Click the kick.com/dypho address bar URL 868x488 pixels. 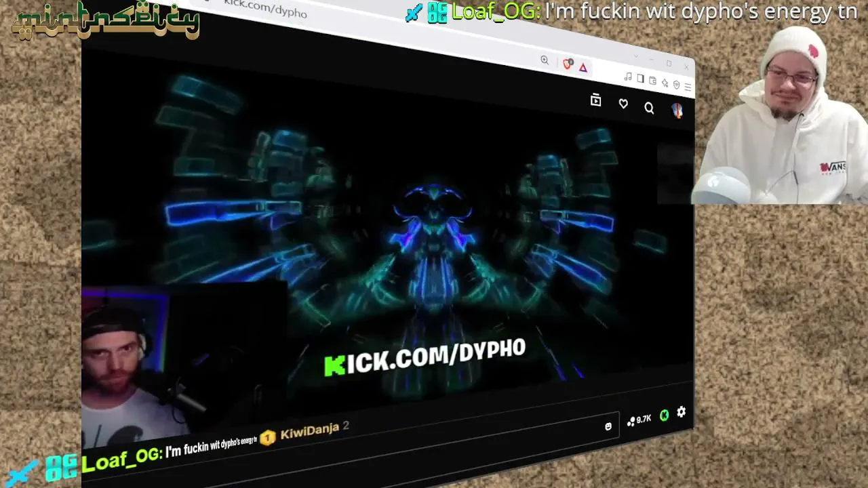click(x=264, y=8)
